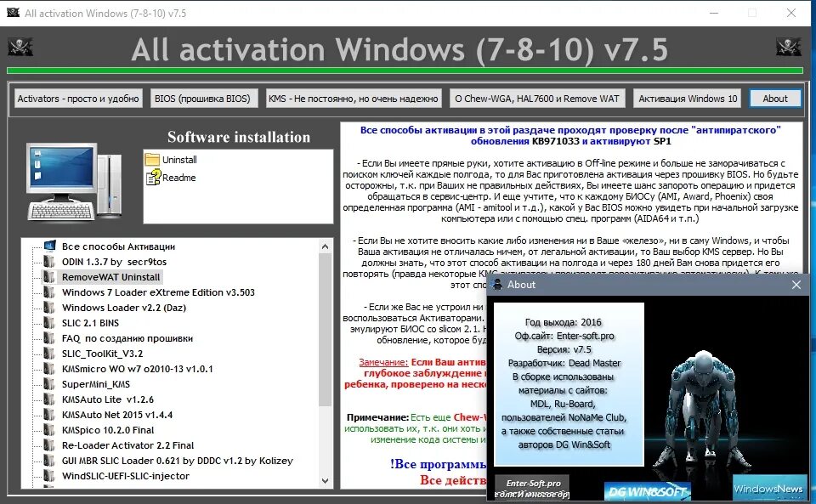Click the Uninstall folder icon

152,159
